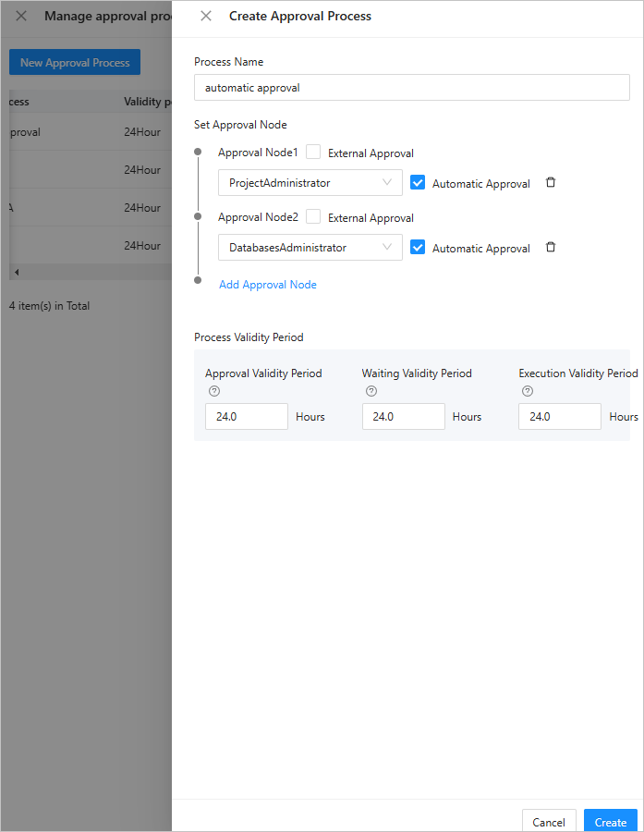Image resolution: width=644 pixels, height=832 pixels.
Task: Close the Create Approval Process panel
Action: [206, 16]
